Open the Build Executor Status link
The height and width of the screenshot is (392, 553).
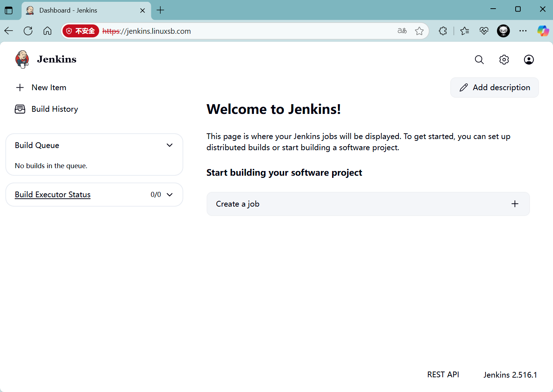click(x=52, y=195)
